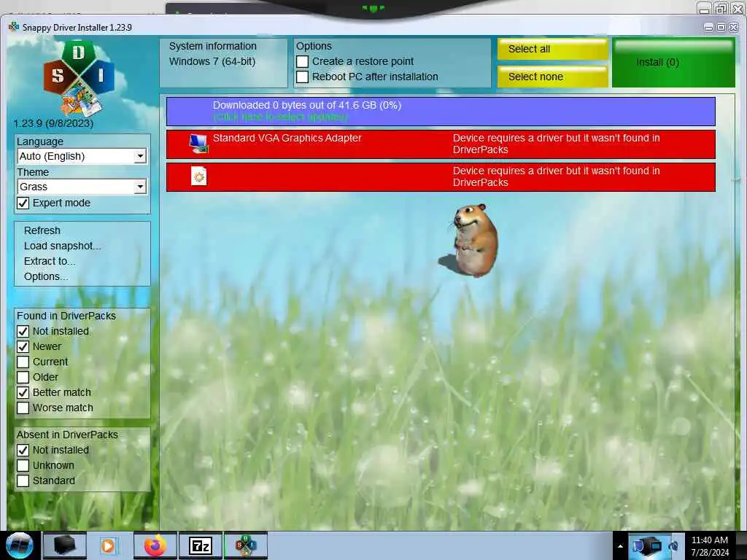The height and width of the screenshot is (560, 747).
Task: Click the Standard VGA Graphics Adapter device icon
Action: point(198,144)
